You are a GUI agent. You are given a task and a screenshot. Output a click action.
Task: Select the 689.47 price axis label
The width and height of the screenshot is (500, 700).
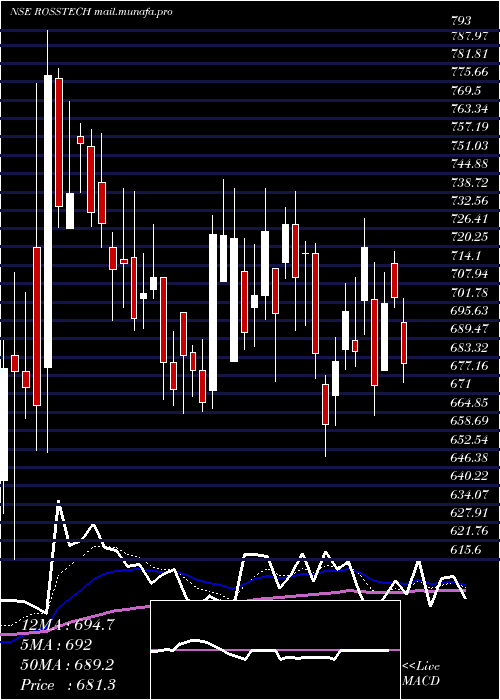point(470,329)
